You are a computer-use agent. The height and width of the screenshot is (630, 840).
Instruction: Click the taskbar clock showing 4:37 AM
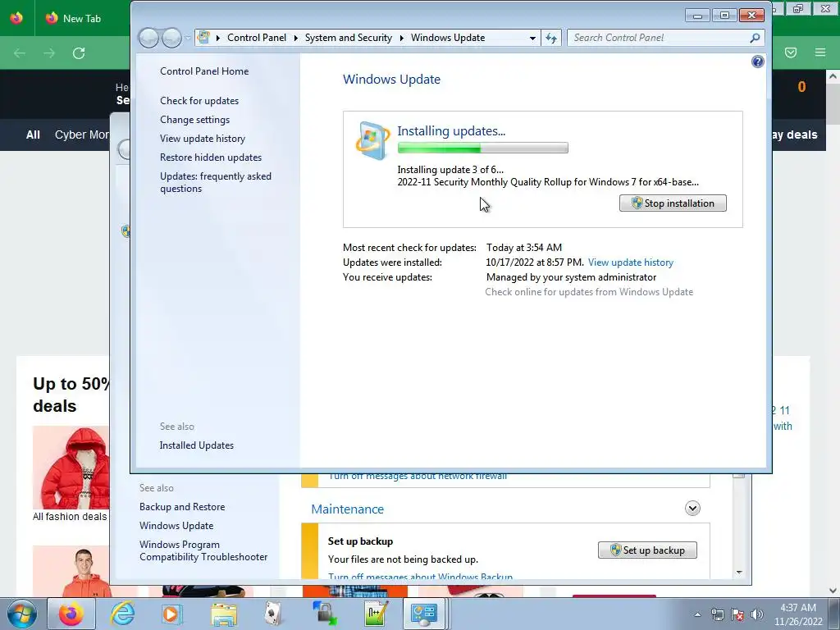(x=798, y=614)
